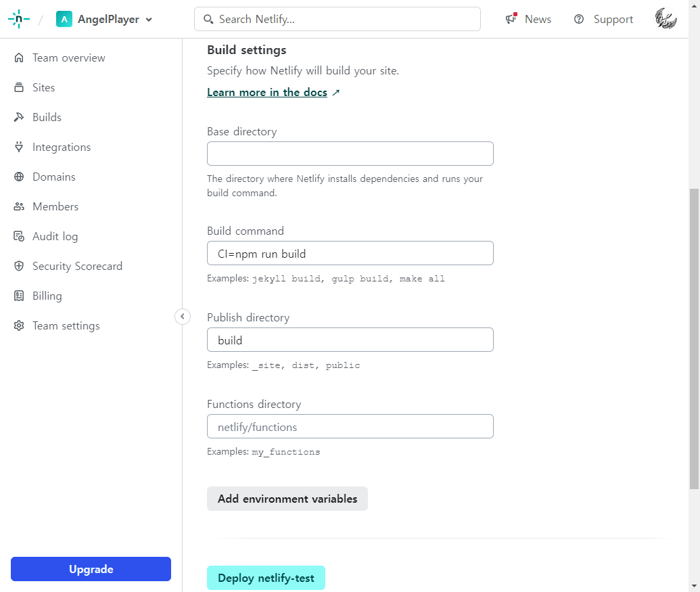700x592 pixels.
Task: Open the Integrations page
Action: pos(62,147)
